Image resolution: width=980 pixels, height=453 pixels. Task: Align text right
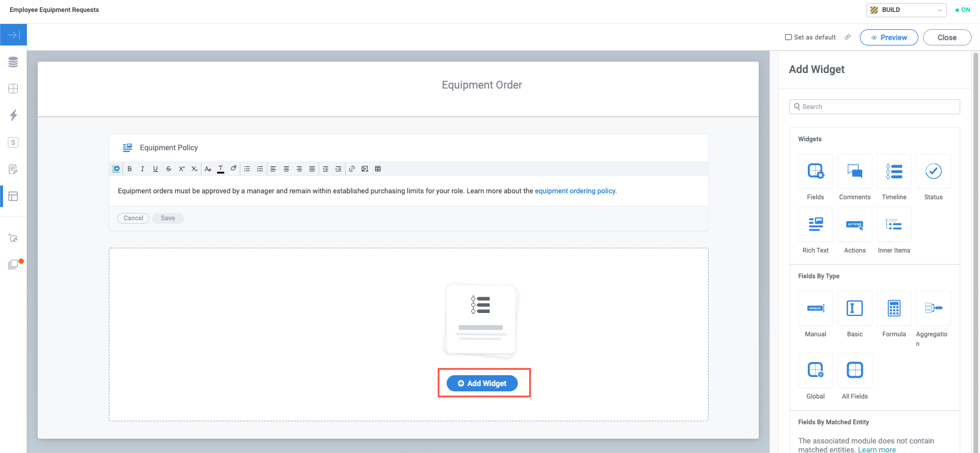pyautogui.click(x=299, y=169)
